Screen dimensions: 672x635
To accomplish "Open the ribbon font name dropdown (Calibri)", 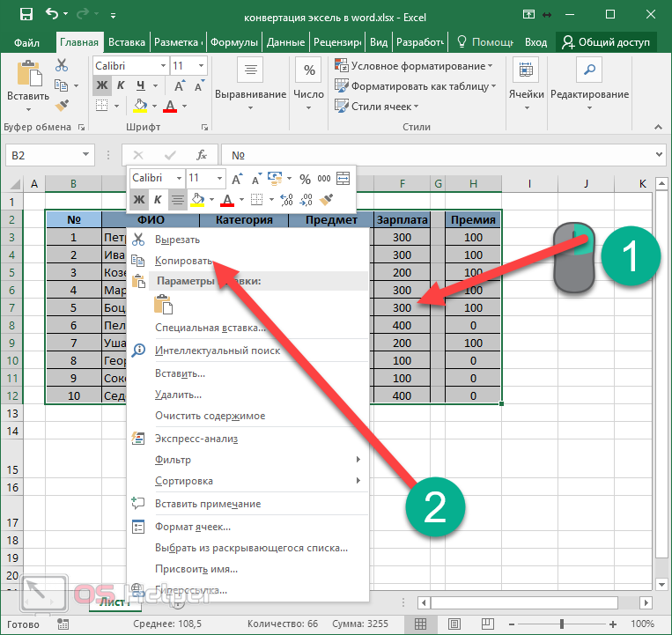I will pyautogui.click(x=163, y=65).
